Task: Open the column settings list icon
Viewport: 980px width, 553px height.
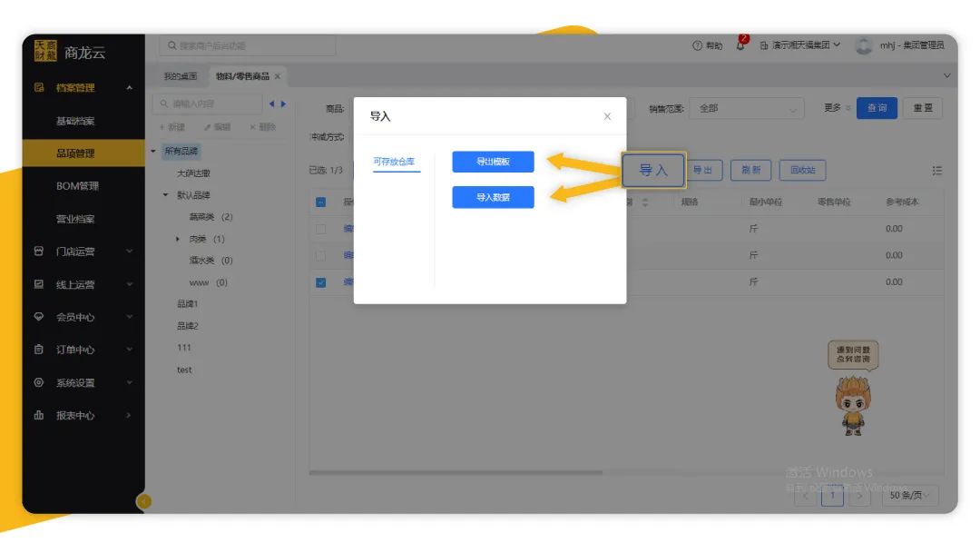Action: [936, 171]
